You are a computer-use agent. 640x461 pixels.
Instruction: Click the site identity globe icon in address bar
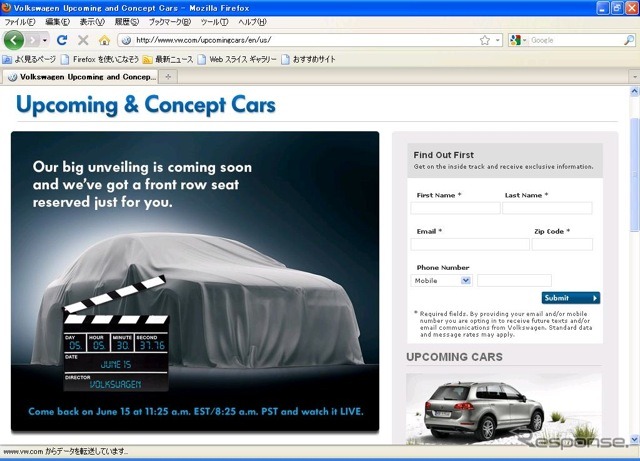tap(126, 40)
